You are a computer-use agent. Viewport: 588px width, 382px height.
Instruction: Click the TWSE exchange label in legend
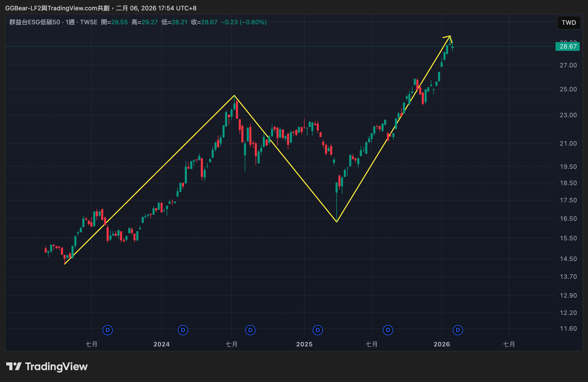(89, 22)
